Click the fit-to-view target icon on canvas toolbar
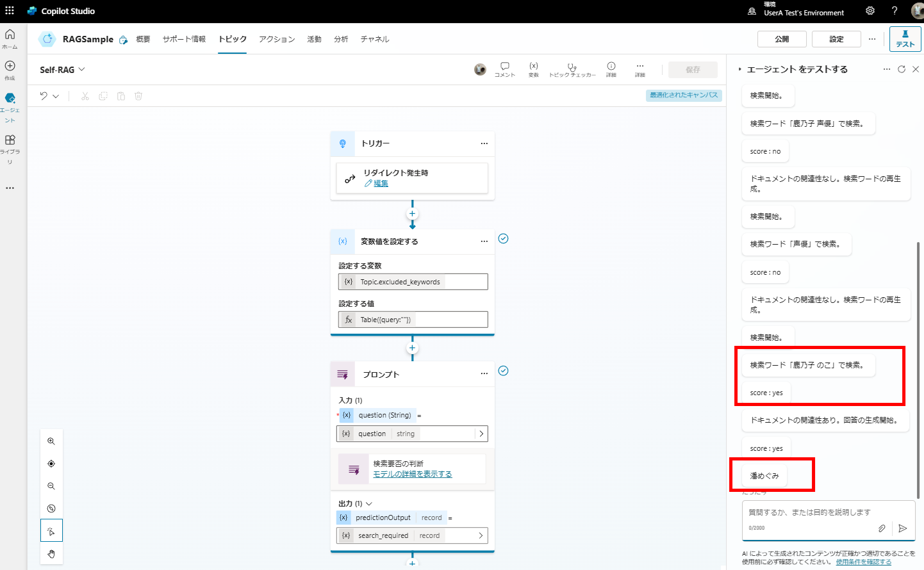 tap(51, 463)
